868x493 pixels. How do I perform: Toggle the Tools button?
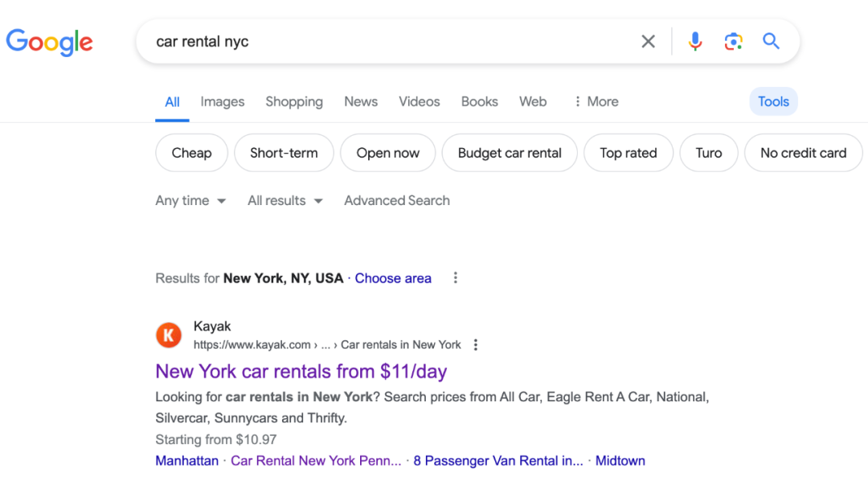(x=773, y=102)
